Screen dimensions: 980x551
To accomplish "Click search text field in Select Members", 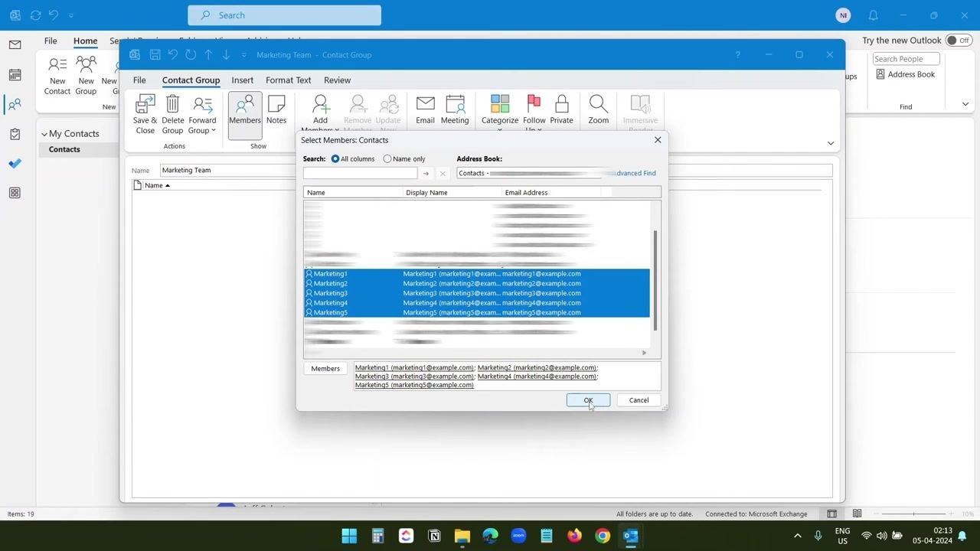I will click(x=360, y=174).
